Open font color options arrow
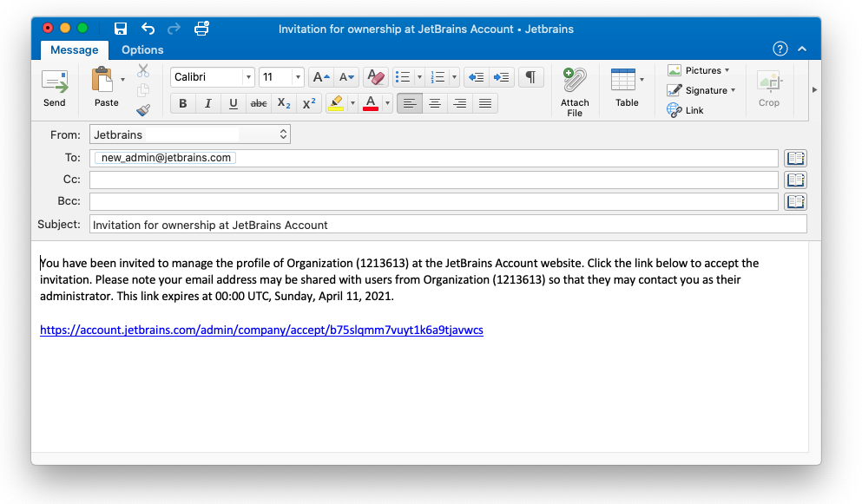The height and width of the screenshot is (504, 862). point(387,103)
